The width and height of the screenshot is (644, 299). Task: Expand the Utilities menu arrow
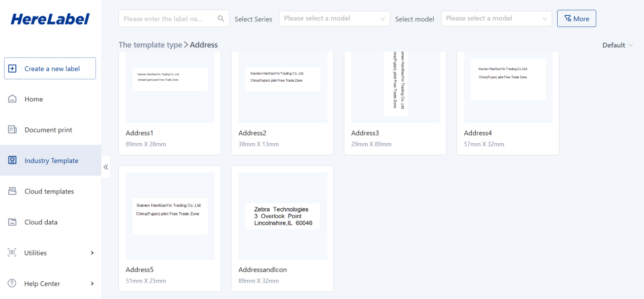pos(92,252)
